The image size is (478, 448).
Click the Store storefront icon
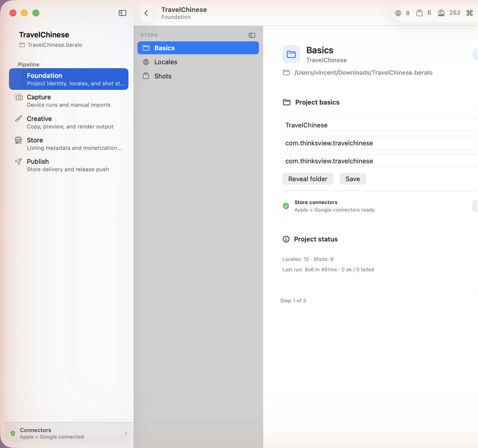tap(19, 140)
